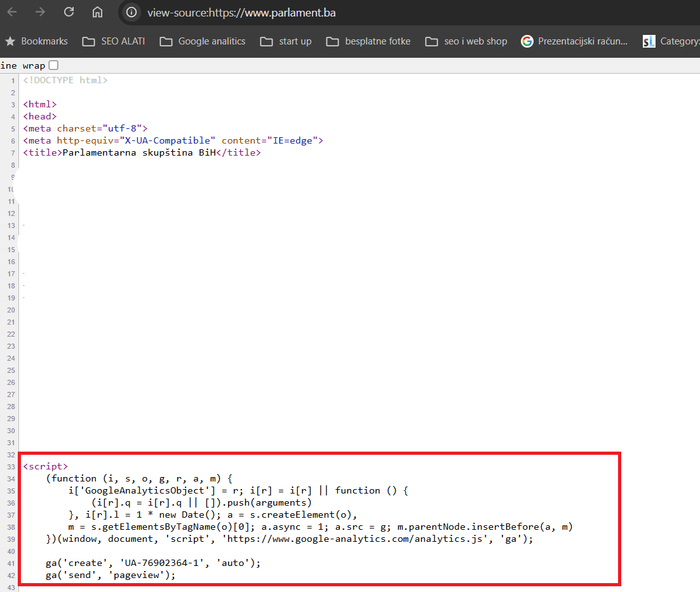Click the Bookmarks star icon
Screen dimensions: 700x592
[x=10, y=41]
